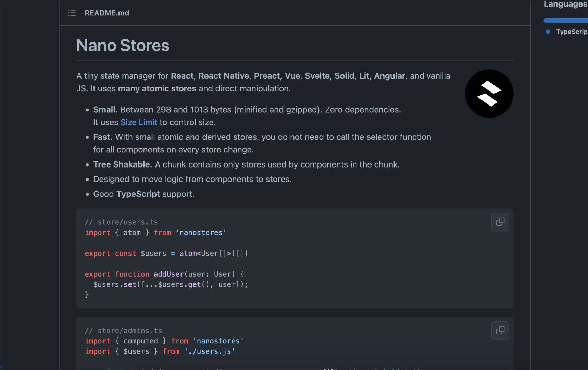Click the "import { atom }" code line
The image size is (588, 370).
[155, 233]
